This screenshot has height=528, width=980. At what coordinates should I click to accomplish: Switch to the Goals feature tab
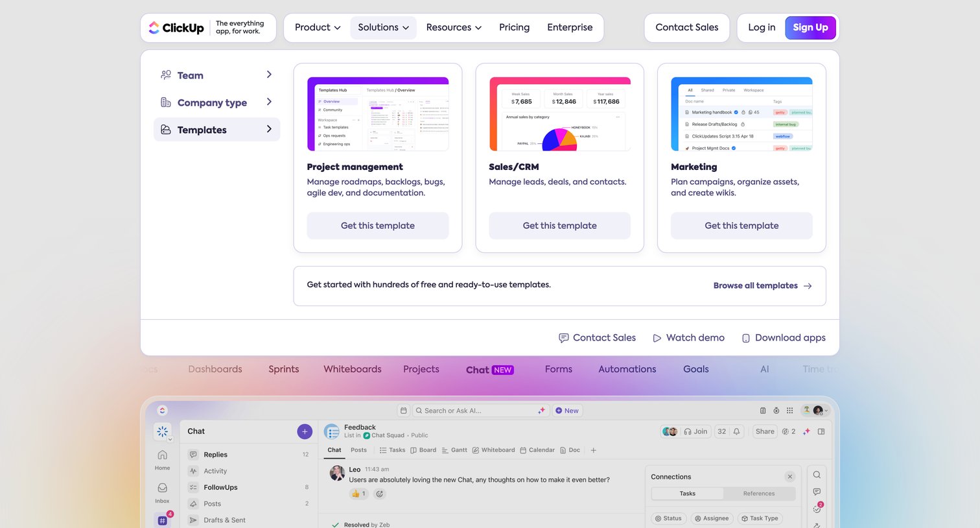pos(696,369)
